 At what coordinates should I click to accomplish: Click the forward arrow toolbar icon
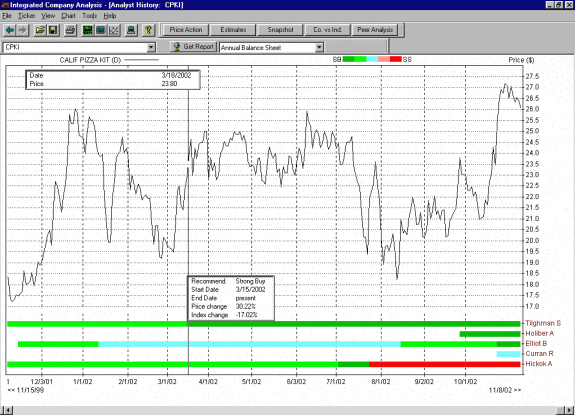(x=23, y=30)
